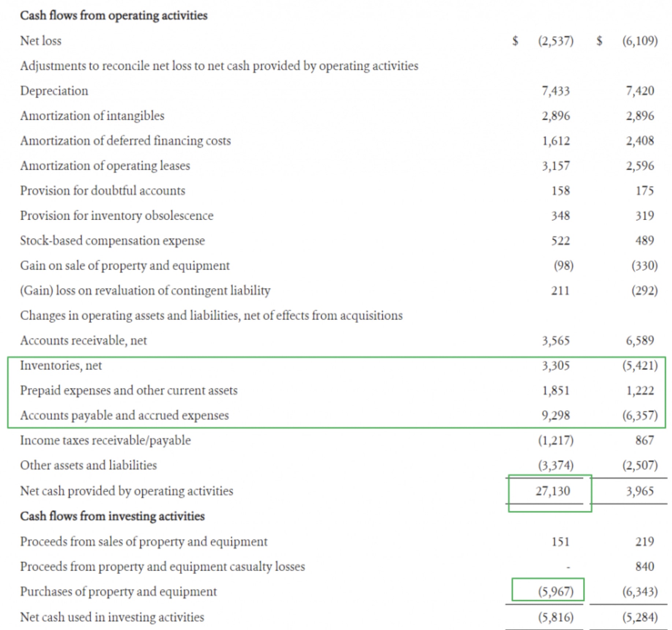Select "Net cash provided by operating activities" label

(126, 491)
